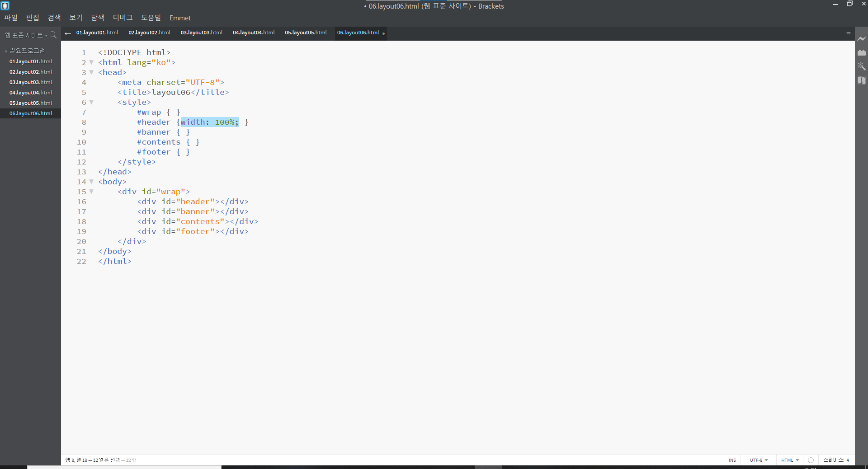
Task: Click the closing </style> tag on line 12
Action: pyautogui.click(x=137, y=162)
